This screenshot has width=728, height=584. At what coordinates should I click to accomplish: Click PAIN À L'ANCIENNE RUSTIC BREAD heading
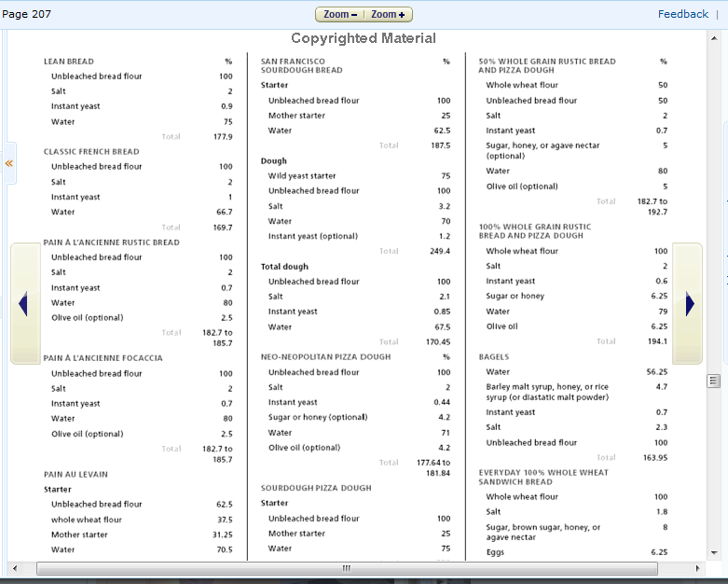coord(112,242)
